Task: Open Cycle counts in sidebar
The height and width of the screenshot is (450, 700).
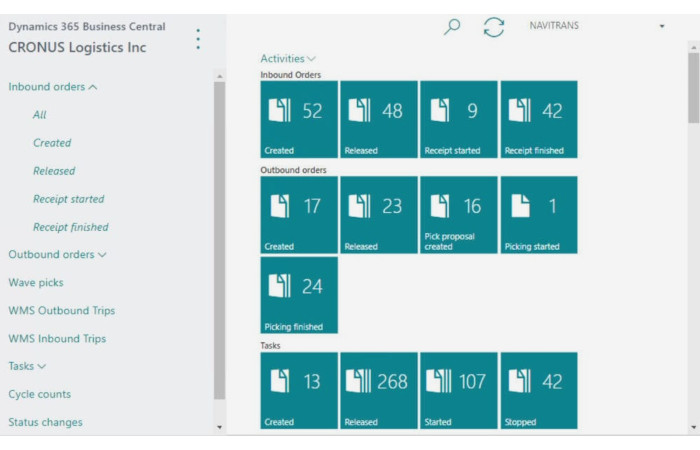Action: 39,394
